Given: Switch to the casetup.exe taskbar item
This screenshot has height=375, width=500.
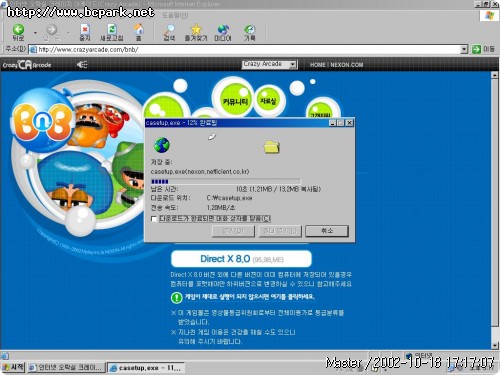Looking at the screenshot, I should [146, 368].
